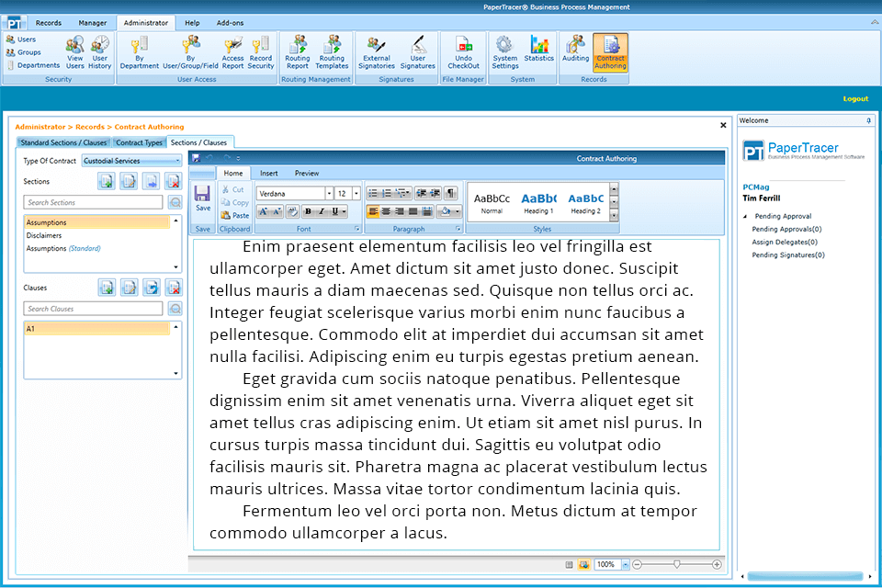Screen dimensions: 882x588
Task: Open the Undo CheckOut tool
Action: (x=463, y=52)
